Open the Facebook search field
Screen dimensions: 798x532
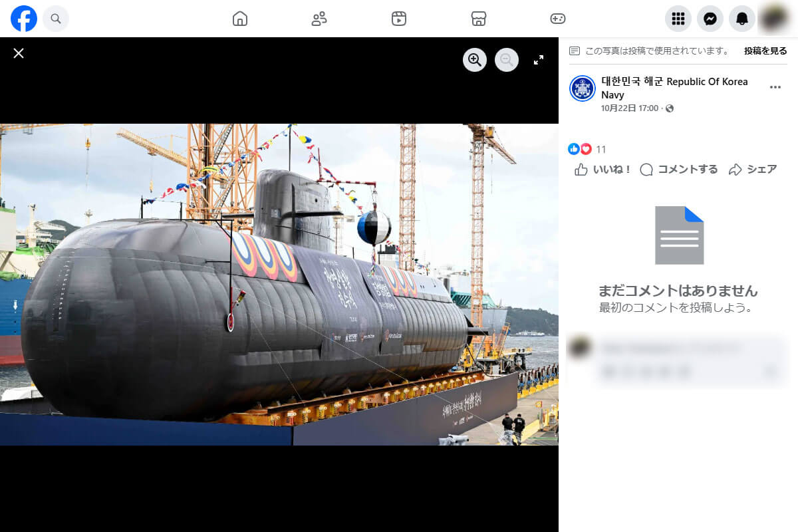(x=56, y=19)
